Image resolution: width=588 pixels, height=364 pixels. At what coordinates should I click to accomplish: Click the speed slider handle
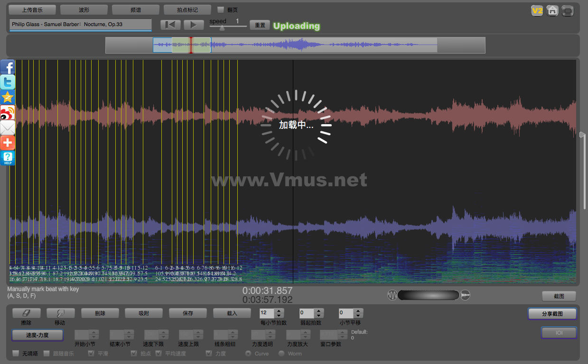[222, 27]
